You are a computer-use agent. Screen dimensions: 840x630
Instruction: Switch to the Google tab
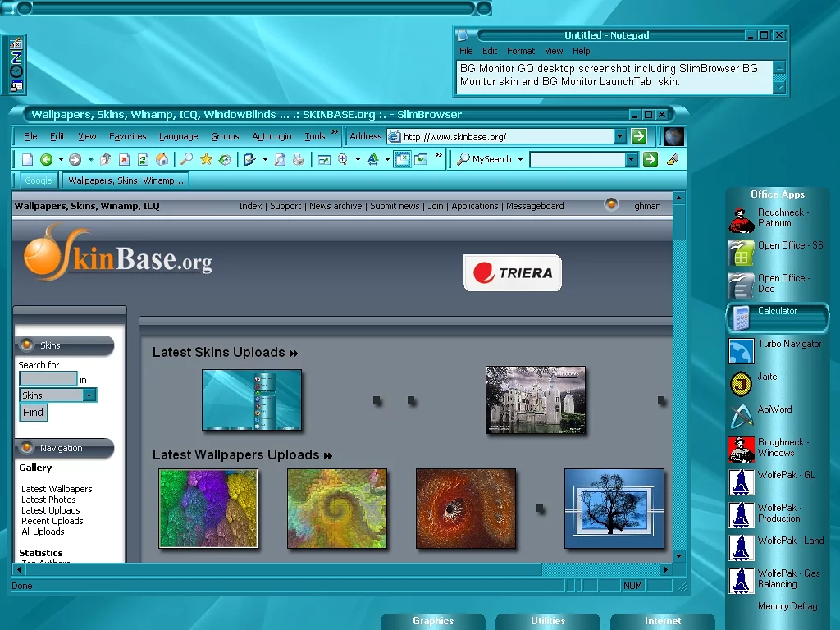[x=38, y=180]
